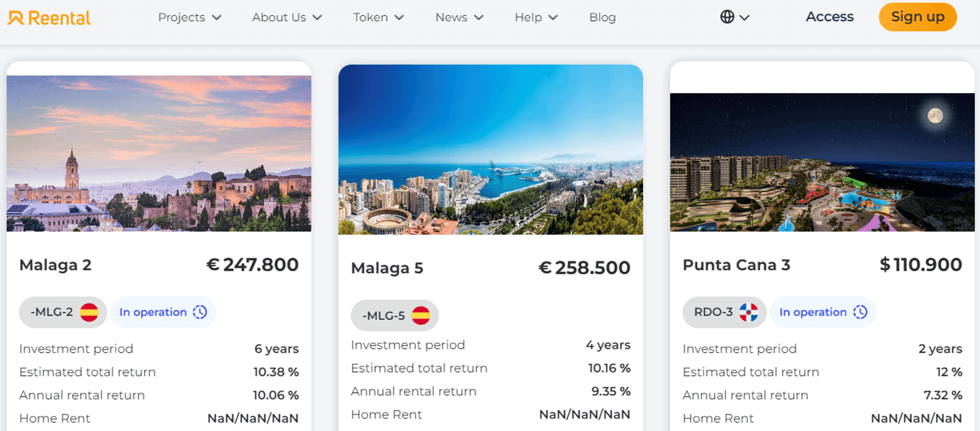Click the clock icon on Malaga 2 card
Image resolution: width=980 pixels, height=431 pixels.
pos(200,312)
